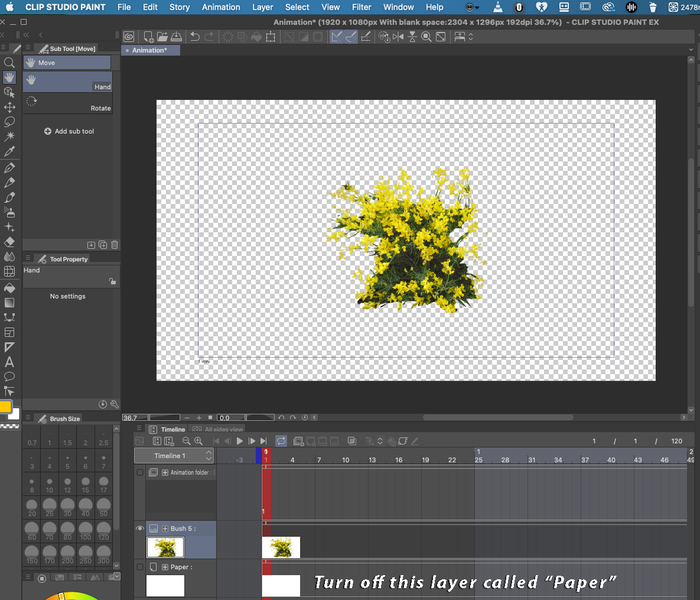Click the yellow main color swatch
The width and height of the screenshot is (700, 600).
pyautogui.click(x=5, y=407)
